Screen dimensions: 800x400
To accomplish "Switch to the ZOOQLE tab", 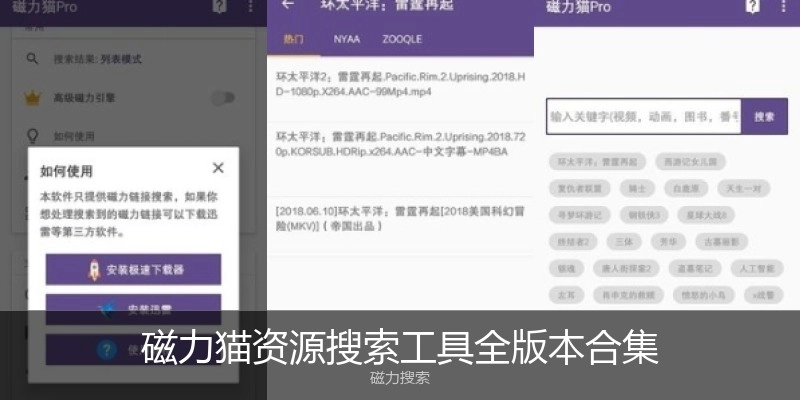I will pyautogui.click(x=402, y=39).
